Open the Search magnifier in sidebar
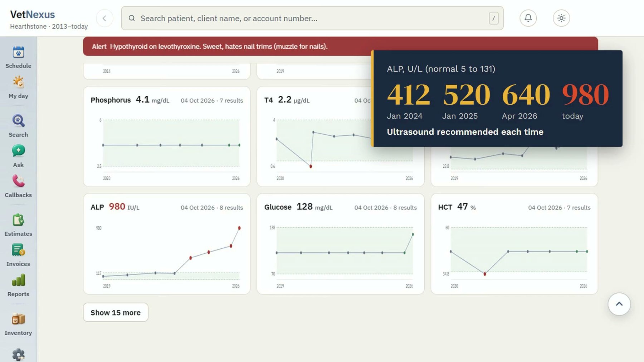This screenshot has width=644, height=362. [18, 121]
